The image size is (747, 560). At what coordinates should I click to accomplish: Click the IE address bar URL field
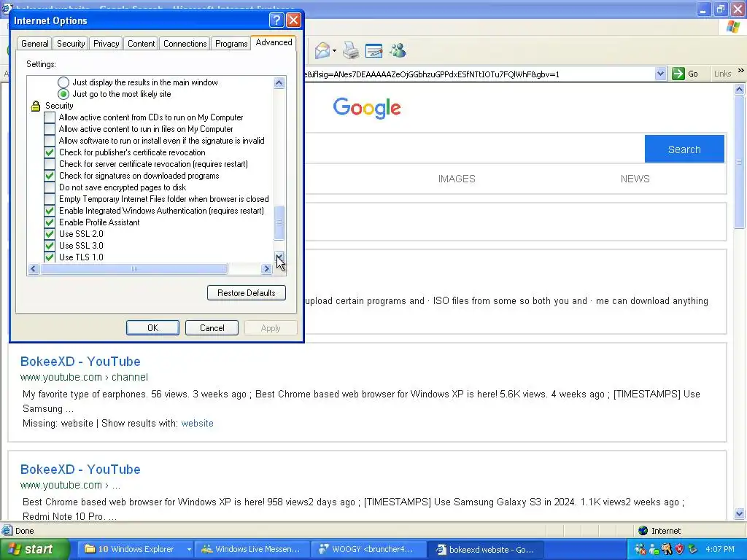(480, 74)
